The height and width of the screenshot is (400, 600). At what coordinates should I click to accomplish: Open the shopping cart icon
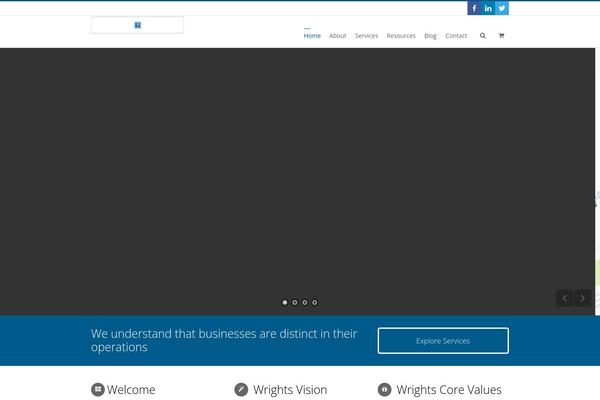tap(501, 36)
